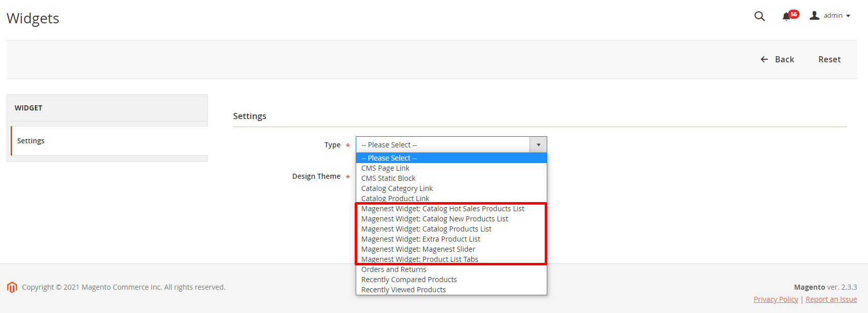Select Catalog Category Link option
This screenshot has height=313, width=868.
(x=397, y=188)
